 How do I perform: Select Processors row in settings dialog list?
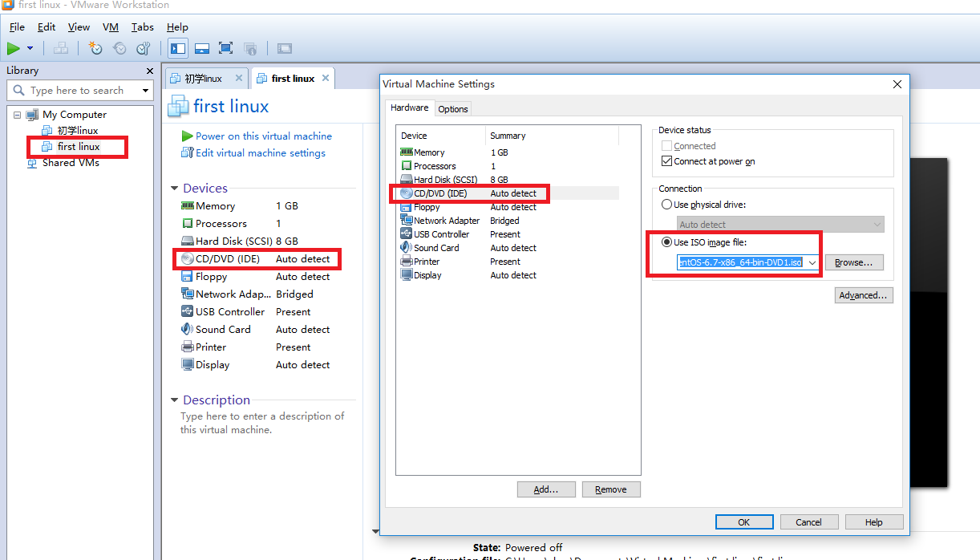coord(509,166)
